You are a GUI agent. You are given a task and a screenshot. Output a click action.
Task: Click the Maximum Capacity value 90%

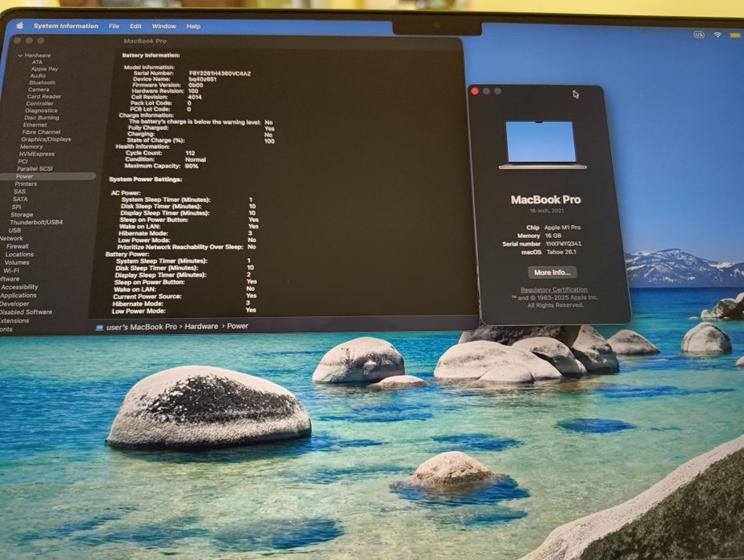191,166
